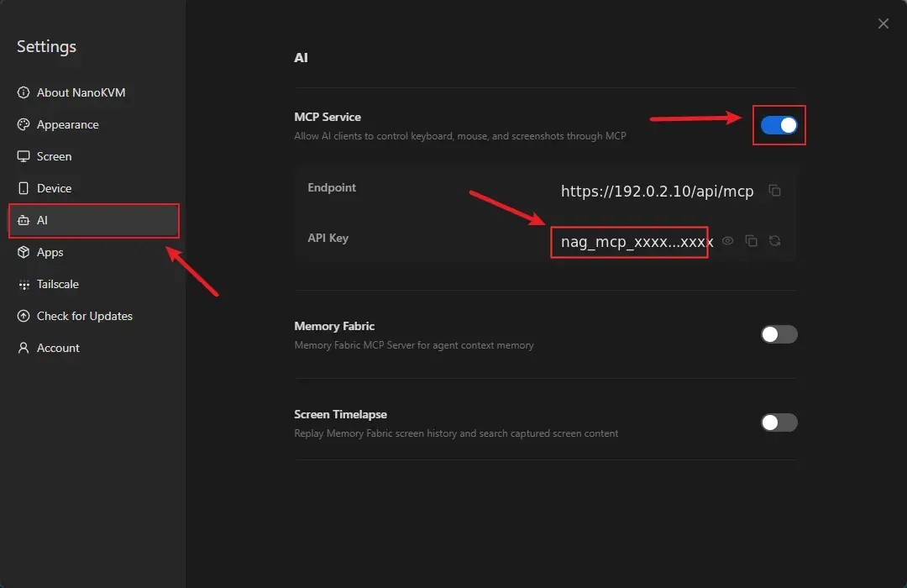The width and height of the screenshot is (907, 588).
Task: Click the upload arrow icon beside Check for Updates
Action: (24, 316)
